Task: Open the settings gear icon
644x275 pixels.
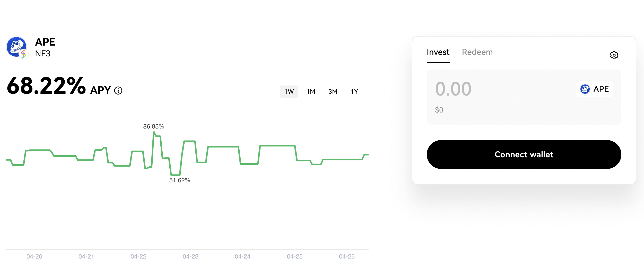Action: pos(614,55)
